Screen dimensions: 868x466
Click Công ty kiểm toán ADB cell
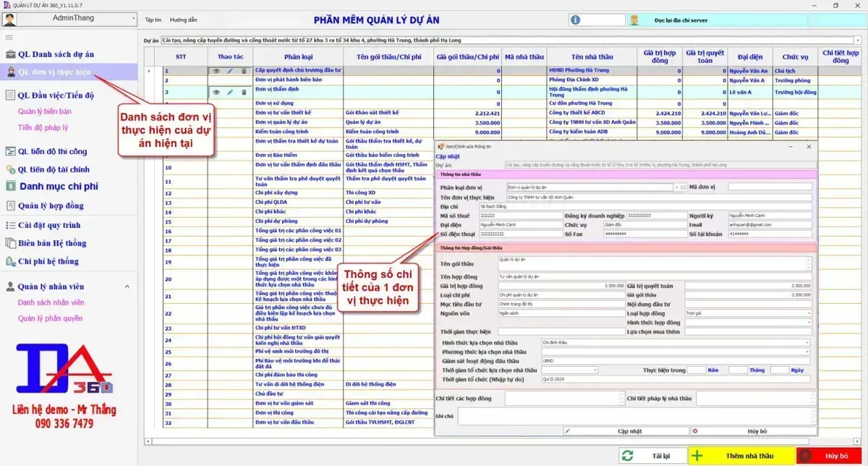pyautogui.click(x=592, y=132)
